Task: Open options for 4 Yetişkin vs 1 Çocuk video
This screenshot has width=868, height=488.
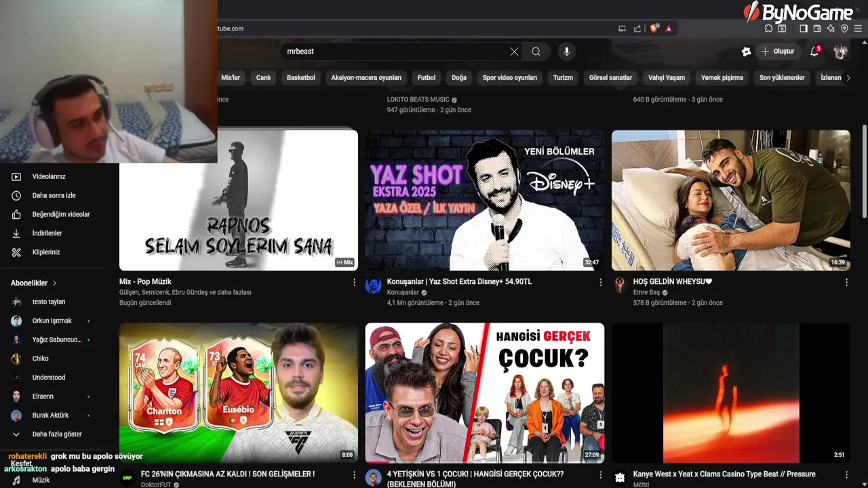Action: 600,474
